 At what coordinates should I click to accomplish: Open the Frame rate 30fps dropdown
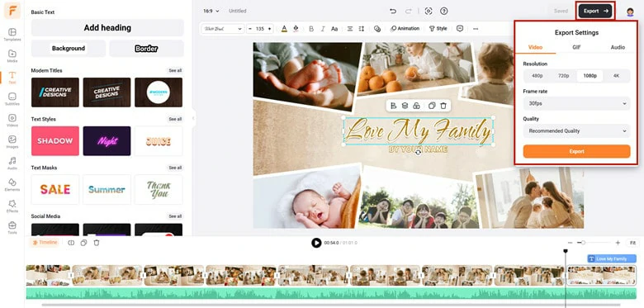[x=576, y=103]
